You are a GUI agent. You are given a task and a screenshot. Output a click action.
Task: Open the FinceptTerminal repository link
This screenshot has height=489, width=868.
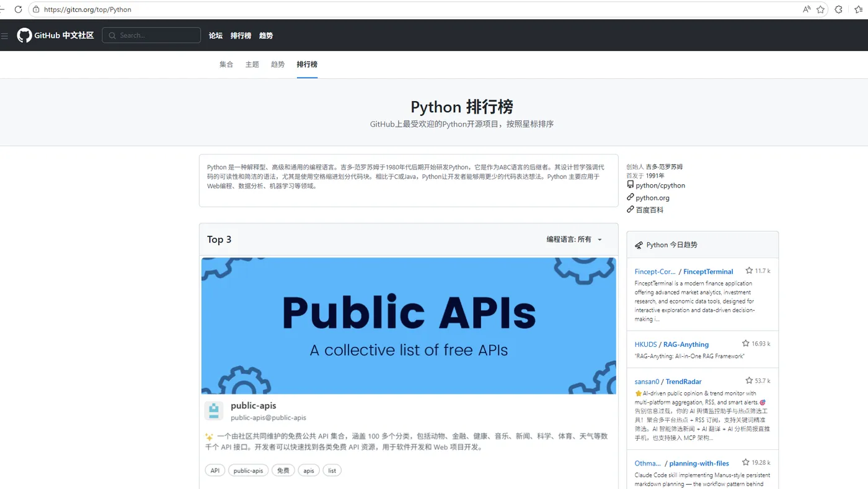point(708,272)
